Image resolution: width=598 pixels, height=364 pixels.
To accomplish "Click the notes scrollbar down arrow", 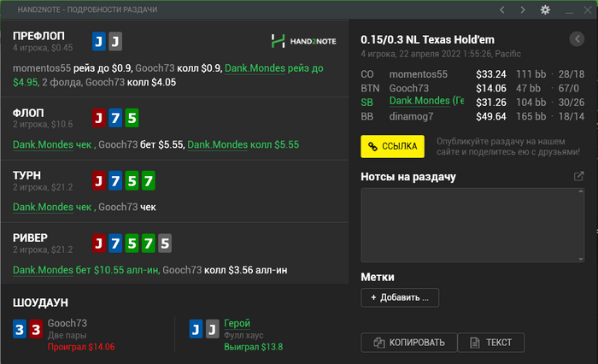I will pyautogui.click(x=581, y=259).
